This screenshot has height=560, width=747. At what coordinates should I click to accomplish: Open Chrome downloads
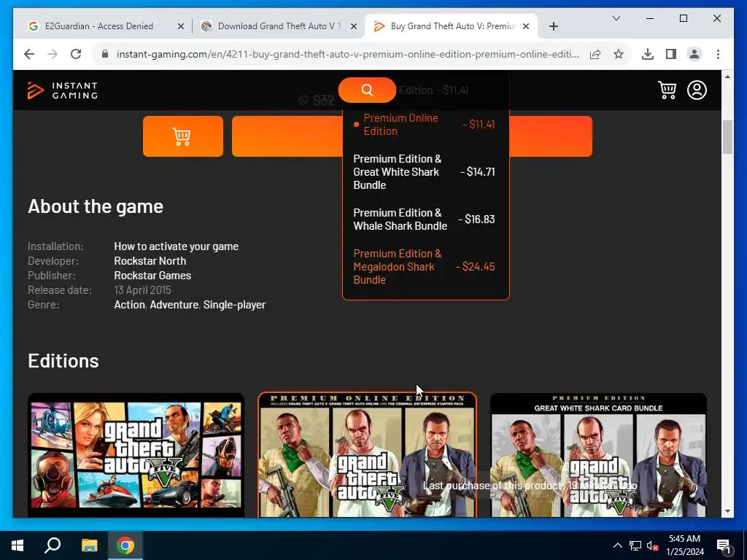click(x=648, y=54)
